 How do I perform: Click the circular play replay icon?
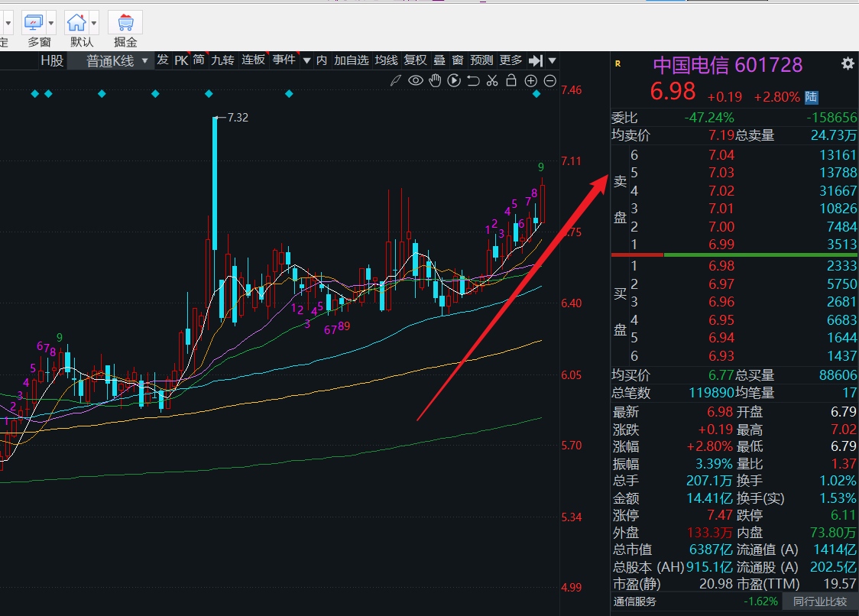pos(454,80)
